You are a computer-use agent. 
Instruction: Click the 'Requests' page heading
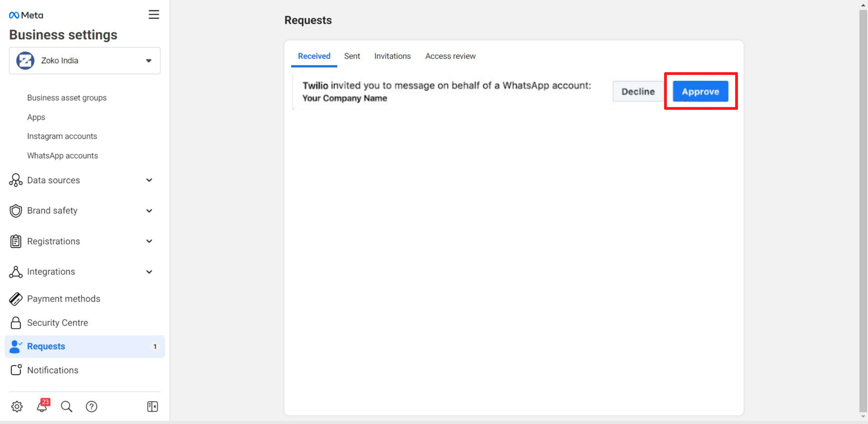coord(308,20)
